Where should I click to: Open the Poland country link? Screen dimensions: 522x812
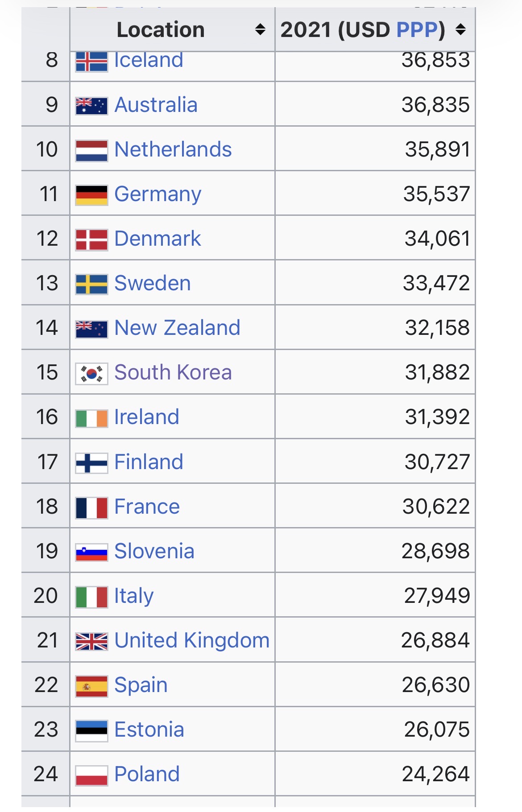(147, 774)
